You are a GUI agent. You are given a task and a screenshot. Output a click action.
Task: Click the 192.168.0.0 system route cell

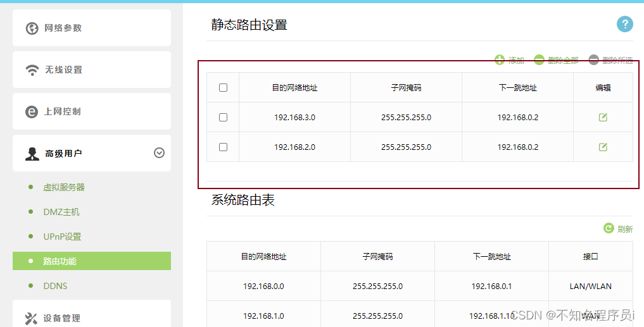tap(263, 286)
